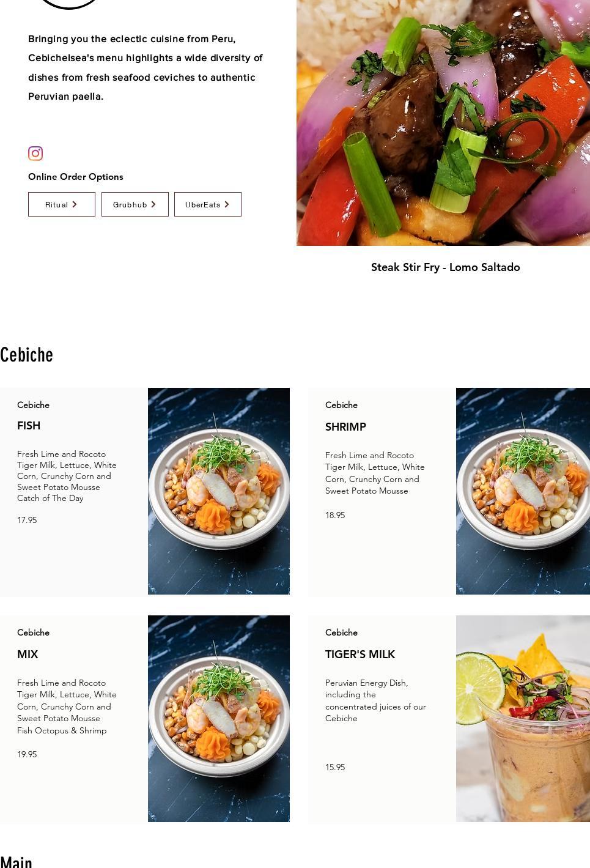Screen dimensions: 590x868
Task: Click the Grubhub order button
Action: [x=135, y=204]
